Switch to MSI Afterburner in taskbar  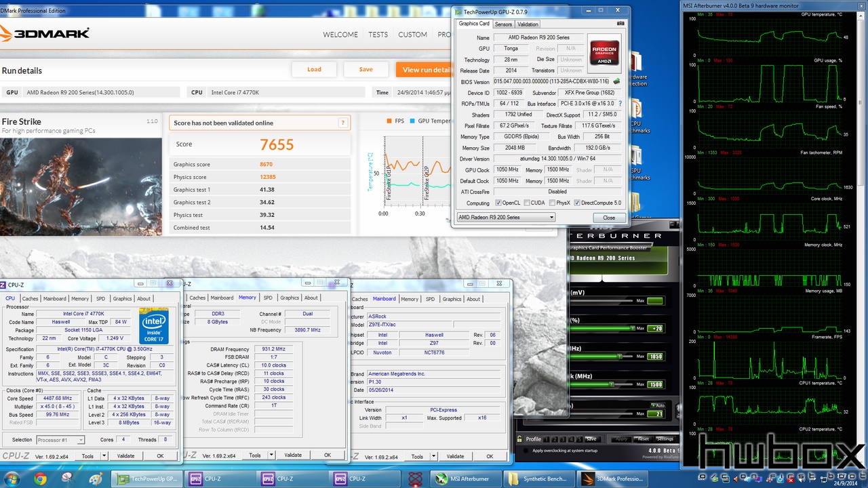coord(466,479)
